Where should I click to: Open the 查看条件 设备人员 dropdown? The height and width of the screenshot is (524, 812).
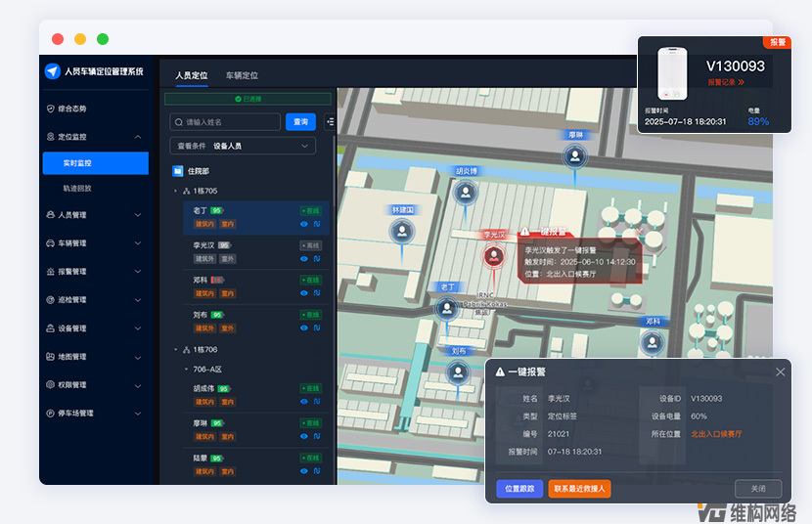point(242,146)
